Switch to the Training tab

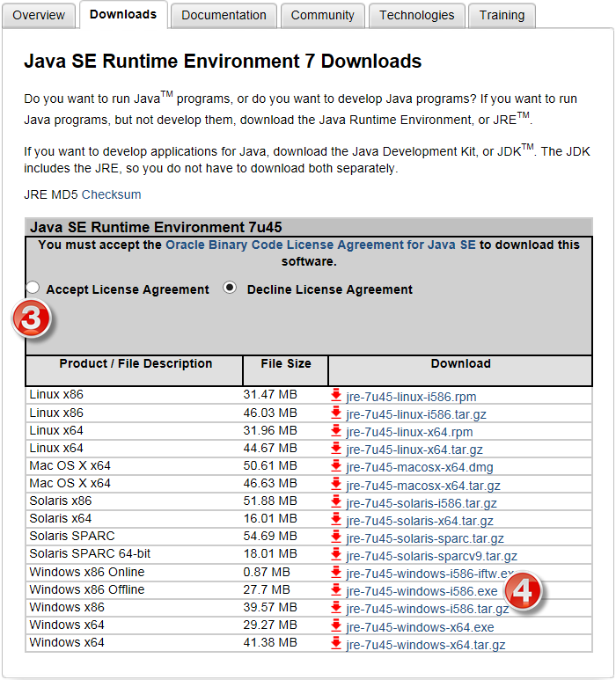click(x=502, y=16)
